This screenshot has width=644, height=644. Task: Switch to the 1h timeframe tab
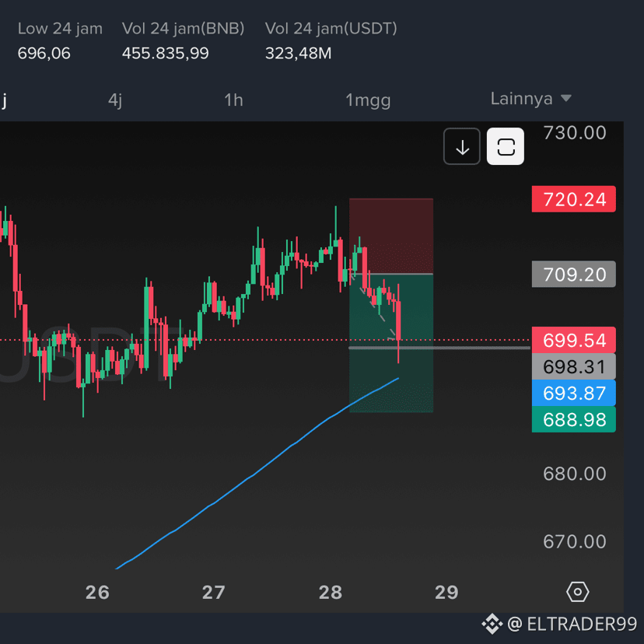[x=233, y=100]
